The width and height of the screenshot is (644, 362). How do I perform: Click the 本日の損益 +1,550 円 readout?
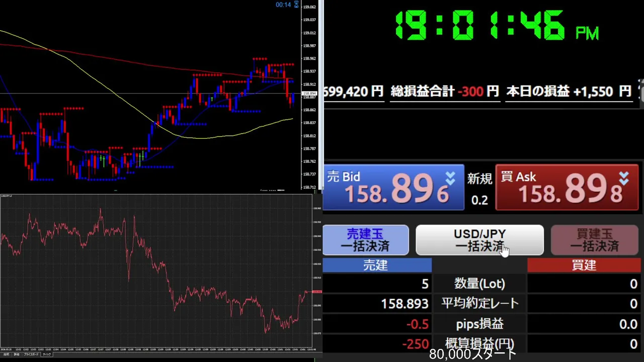click(569, 92)
